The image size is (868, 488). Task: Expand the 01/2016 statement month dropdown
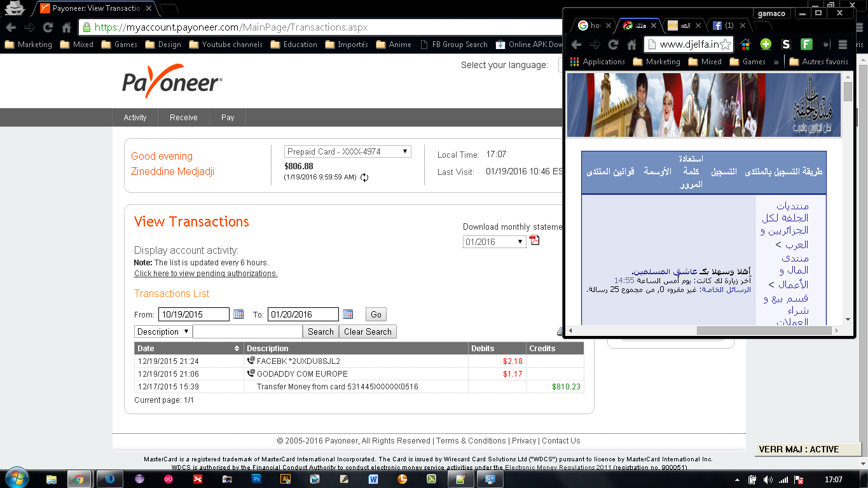pyautogui.click(x=494, y=242)
